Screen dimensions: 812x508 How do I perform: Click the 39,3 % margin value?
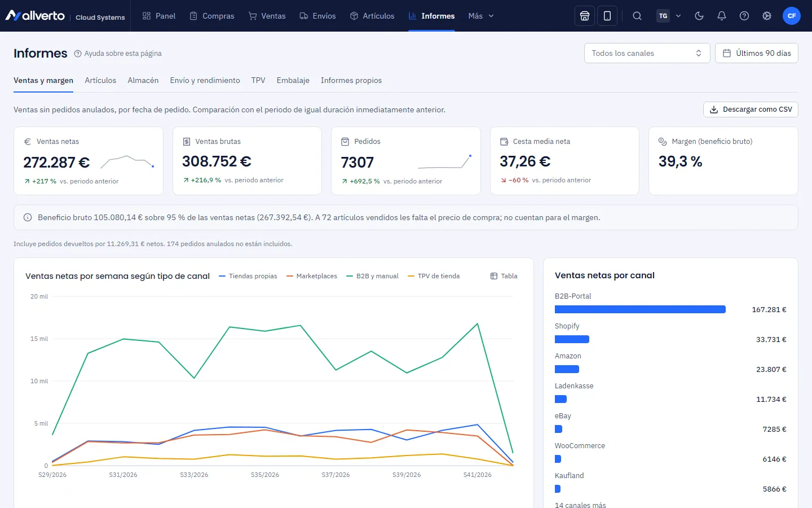pyautogui.click(x=681, y=161)
